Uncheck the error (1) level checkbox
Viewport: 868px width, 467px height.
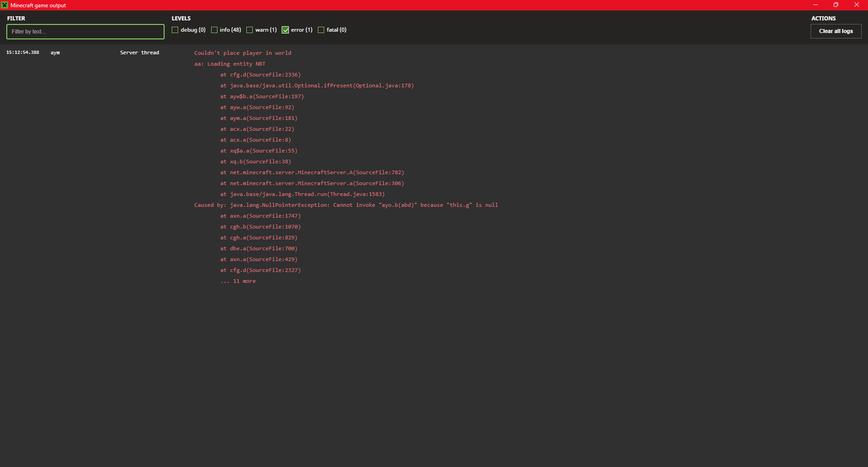(285, 30)
